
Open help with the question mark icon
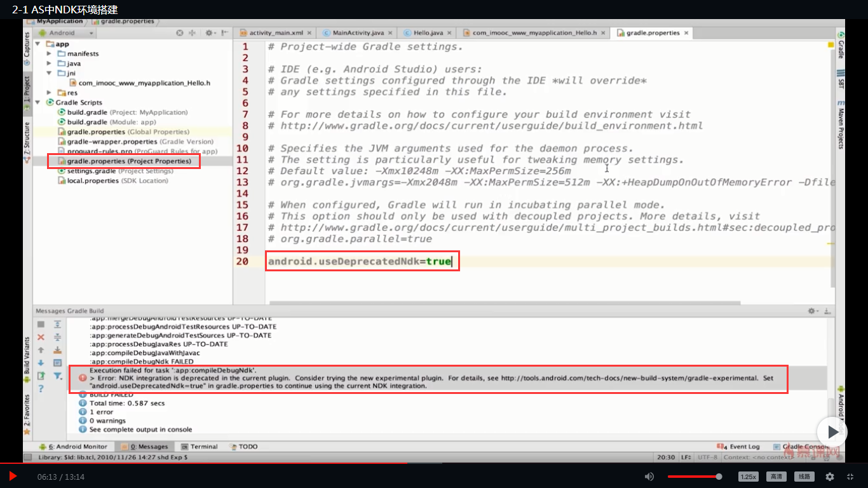(41, 388)
